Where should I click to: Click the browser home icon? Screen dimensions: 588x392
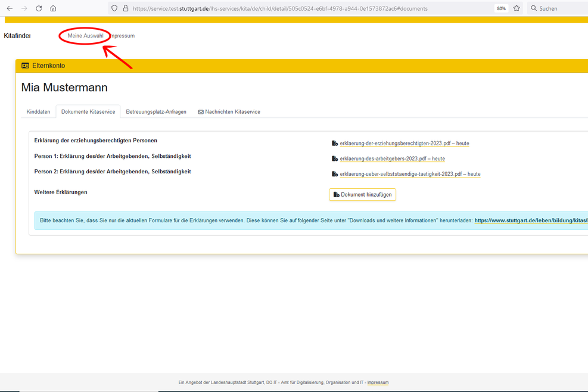point(53,8)
